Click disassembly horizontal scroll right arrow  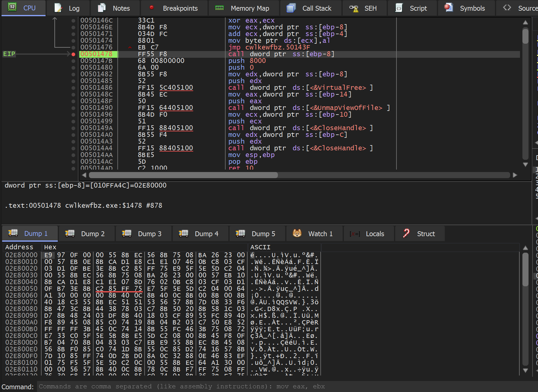coord(515,175)
